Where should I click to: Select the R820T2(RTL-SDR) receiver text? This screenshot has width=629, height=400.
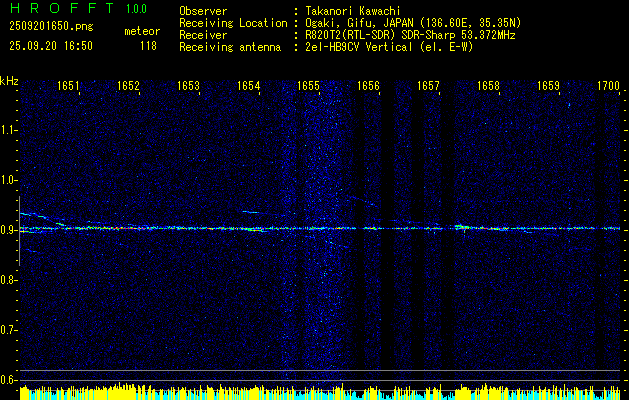point(410,35)
